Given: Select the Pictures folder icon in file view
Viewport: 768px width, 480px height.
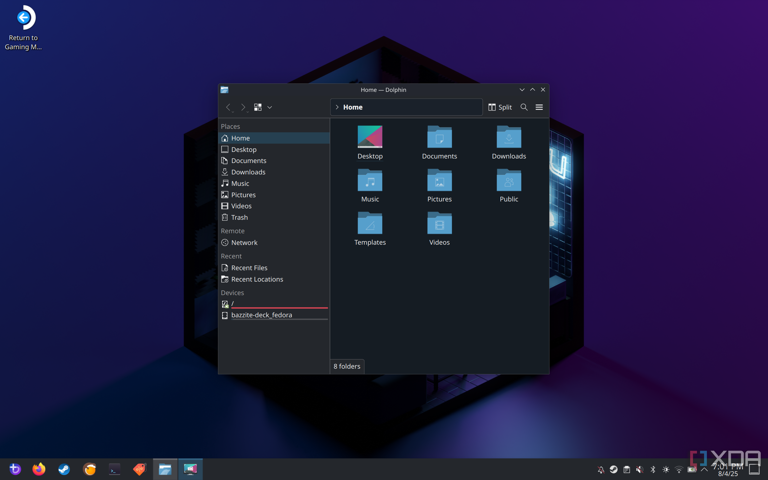Looking at the screenshot, I should [439, 180].
